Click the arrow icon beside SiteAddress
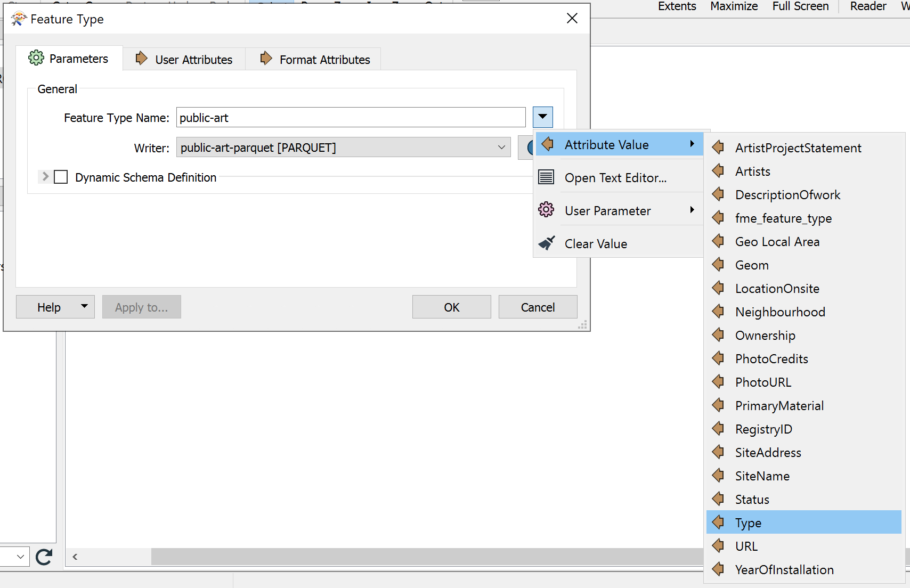The height and width of the screenshot is (588, 910). (x=718, y=452)
